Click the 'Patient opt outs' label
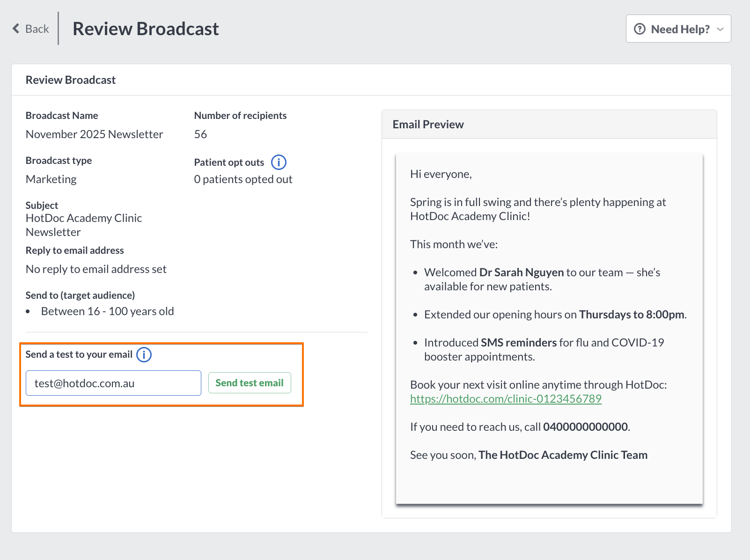 (x=229, y=162)
